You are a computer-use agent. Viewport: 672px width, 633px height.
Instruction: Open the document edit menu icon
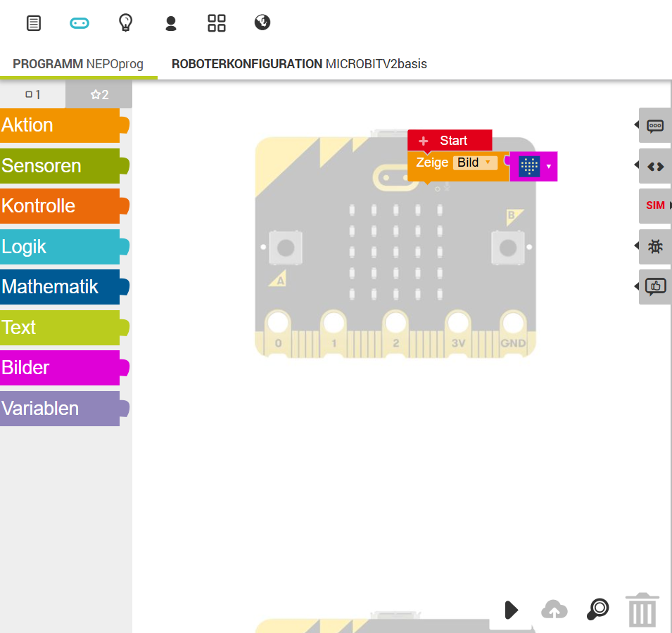pyautogui.click(x=34, y=23)
